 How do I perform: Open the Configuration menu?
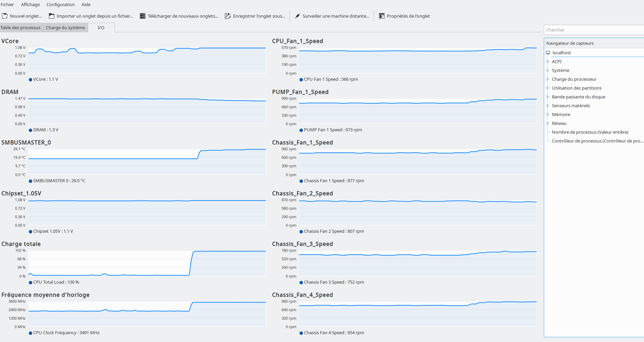(60, 4)
